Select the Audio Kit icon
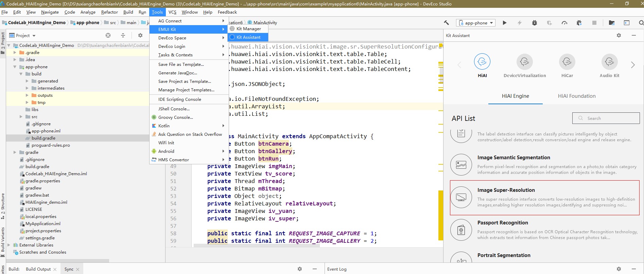 tap(610, 62)
